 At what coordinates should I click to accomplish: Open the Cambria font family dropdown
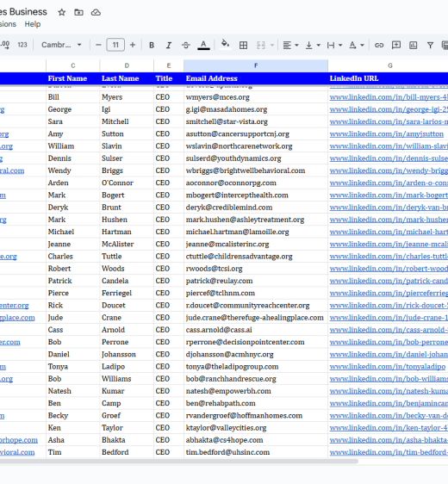61,45
